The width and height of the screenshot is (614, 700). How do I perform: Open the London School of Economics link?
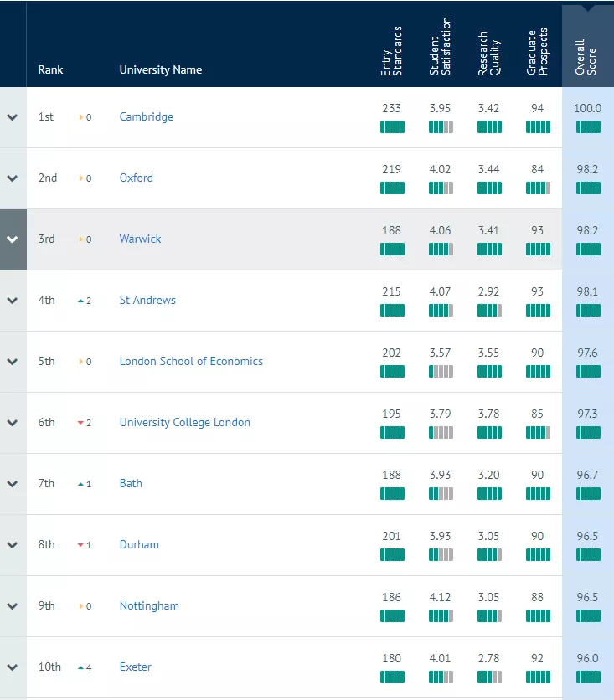coord(191,361)
